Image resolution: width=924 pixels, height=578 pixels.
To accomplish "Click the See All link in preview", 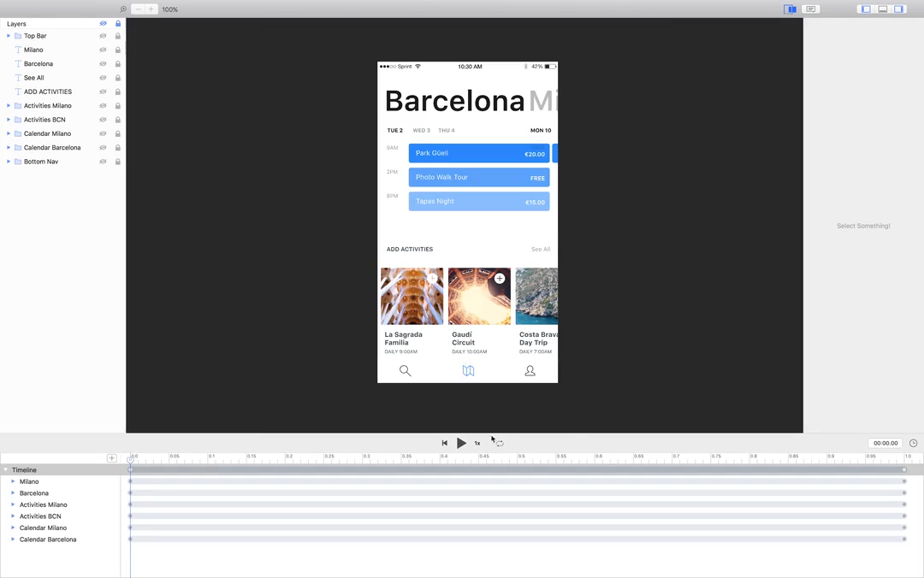I will (540, 250).
